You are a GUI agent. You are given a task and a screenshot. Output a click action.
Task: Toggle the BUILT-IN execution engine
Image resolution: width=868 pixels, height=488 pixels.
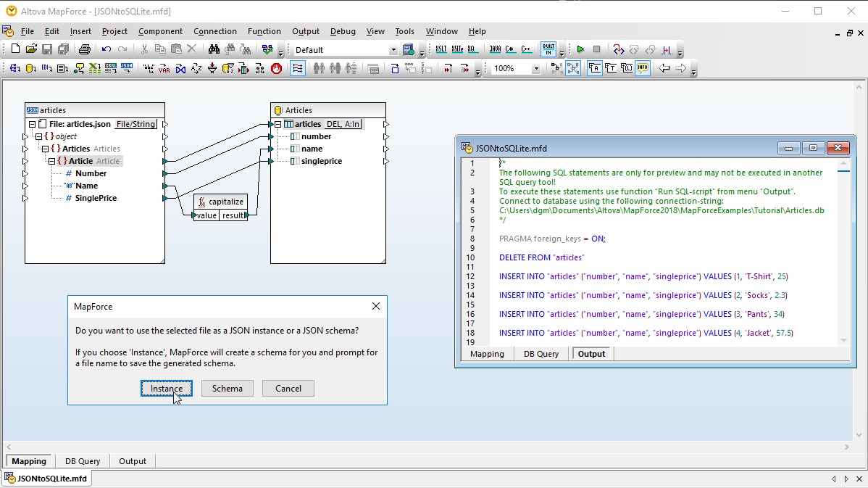548,49
